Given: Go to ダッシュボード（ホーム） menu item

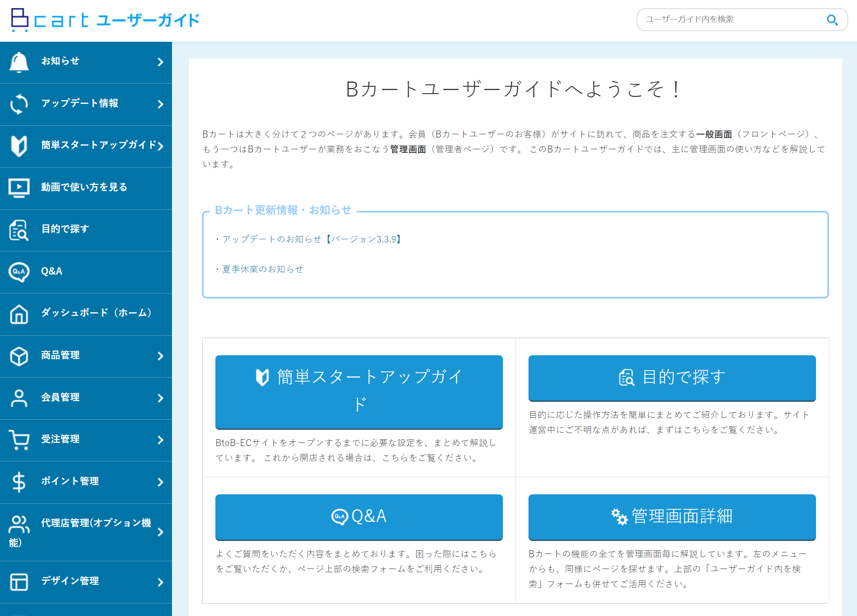Looking at the screenshot, I should [86, 314].
